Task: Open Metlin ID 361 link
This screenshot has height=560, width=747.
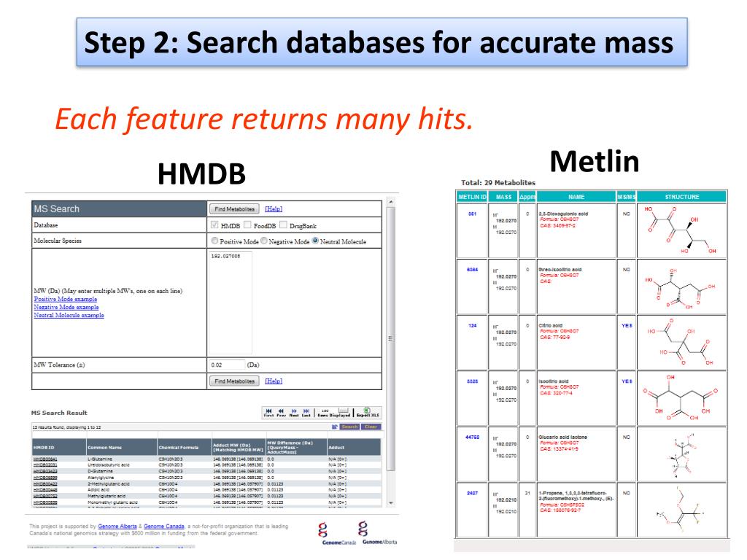Action: (x=472, y=214)
